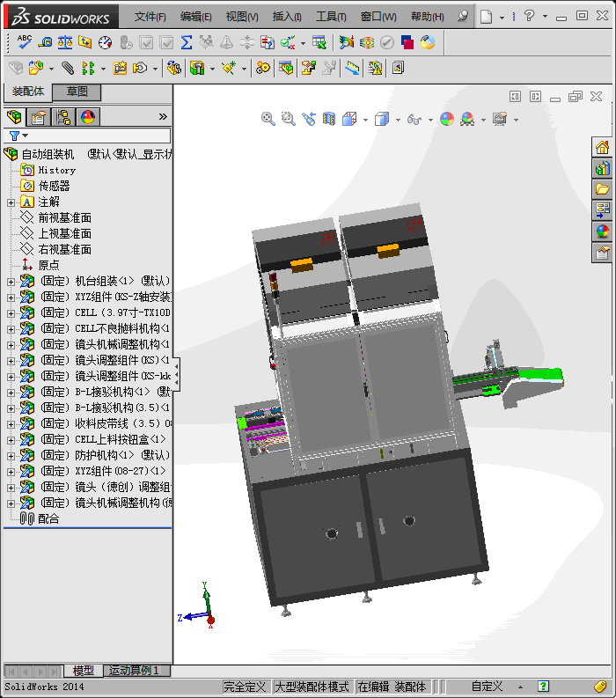Viewport: 616px width, 698px height.
Task: Click the Sensor gauge icon
Action: pos(105,42)
